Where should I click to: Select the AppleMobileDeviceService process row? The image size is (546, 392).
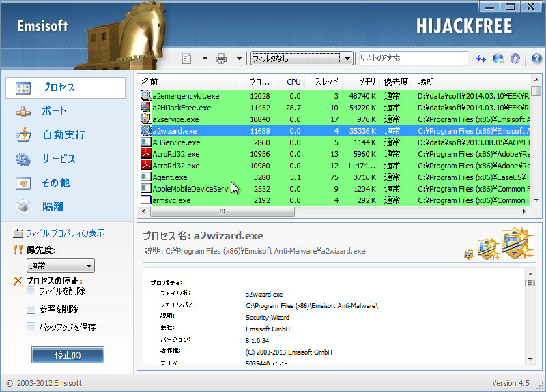click(335, 189)
